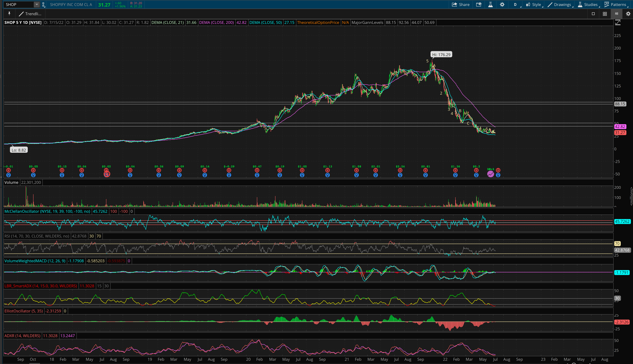
Task: Click the MajorGannLevels study label
Action: [x=367, y=23]
